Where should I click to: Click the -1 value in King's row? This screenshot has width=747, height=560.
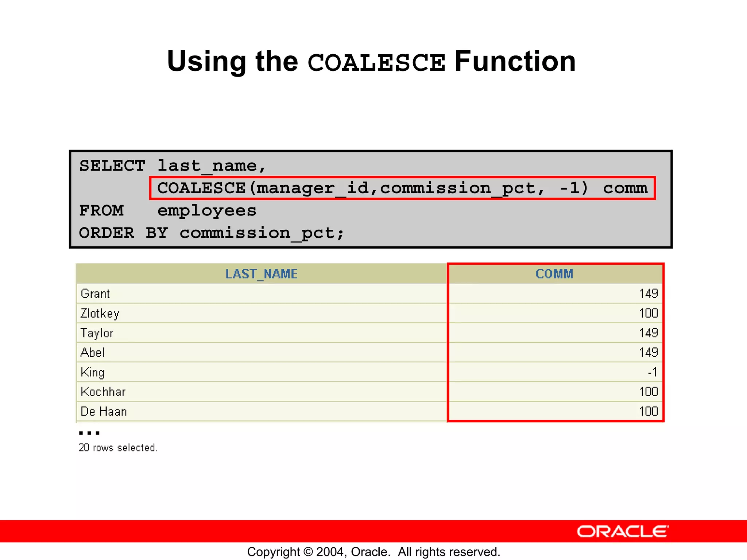click(652, 372)
